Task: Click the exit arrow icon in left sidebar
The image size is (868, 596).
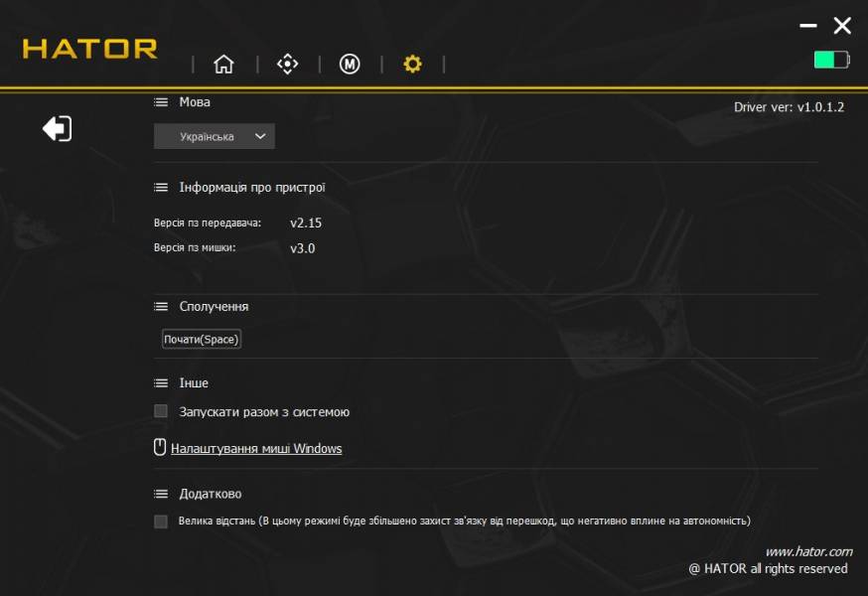Action: (x=59, y=128)
